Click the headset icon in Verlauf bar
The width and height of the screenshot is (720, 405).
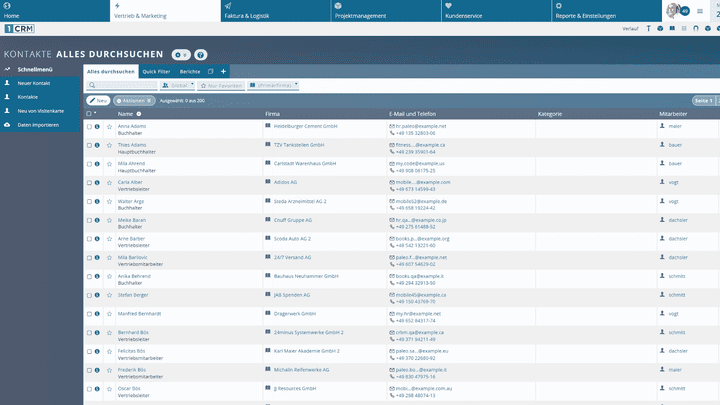[696, 28]
